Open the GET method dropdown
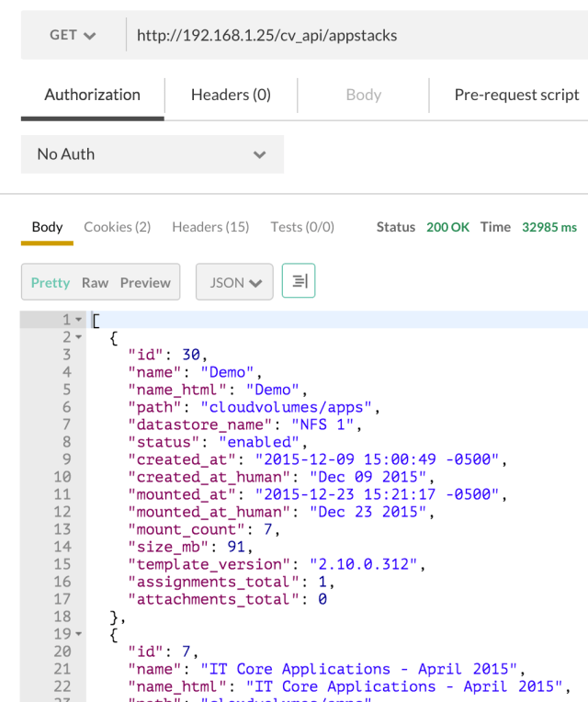 [73, 35]
